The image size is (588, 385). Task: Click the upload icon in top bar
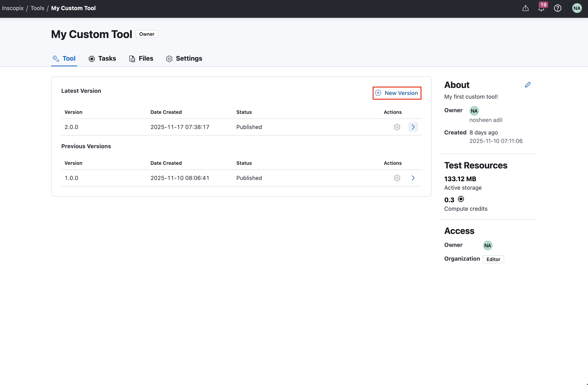click(x=526, y=8)
